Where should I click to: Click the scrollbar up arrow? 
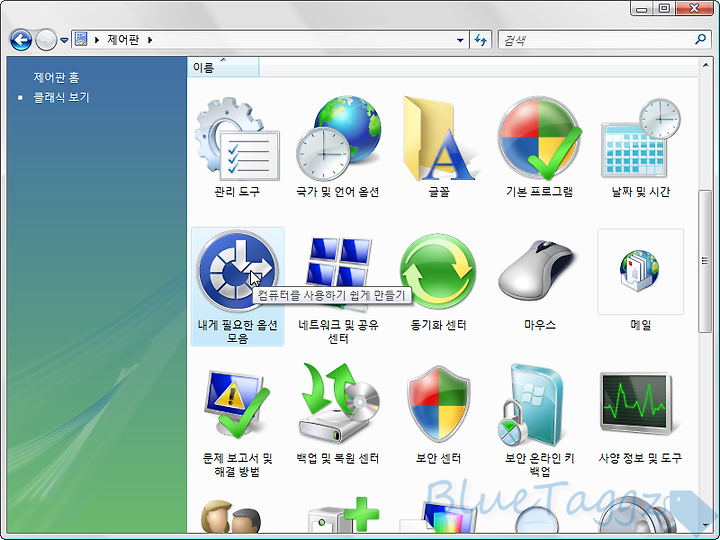pos(705,65)
